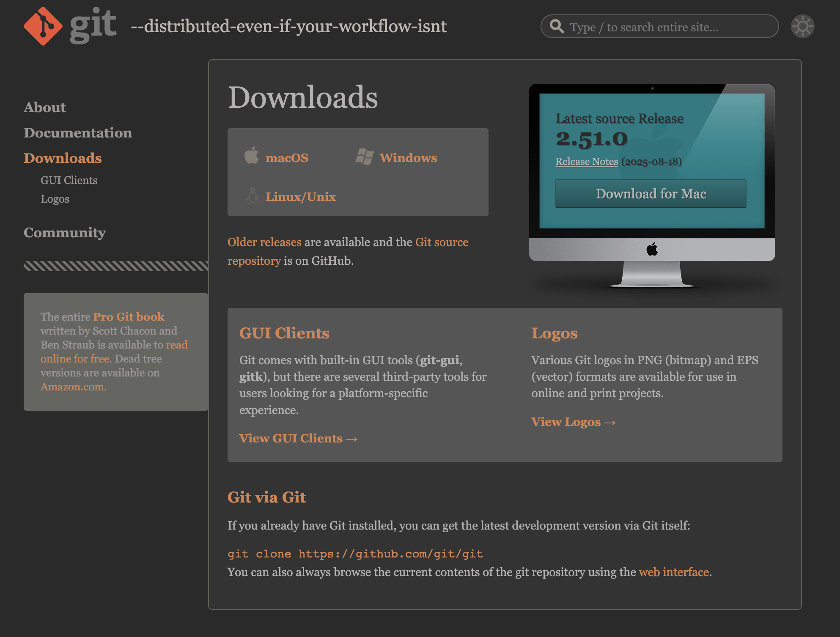Image resolution: width=840 pixels, height=637 pixels.
Task: Open the Documentation sidebar section
Action: pos(78,133)
